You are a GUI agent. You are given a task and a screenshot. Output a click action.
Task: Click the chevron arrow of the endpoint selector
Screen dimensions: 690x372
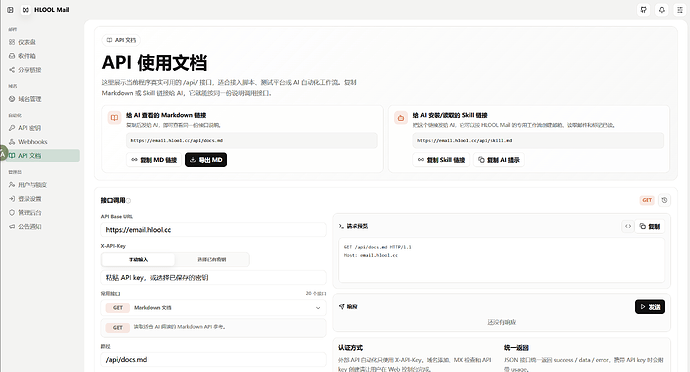point(318,308)
